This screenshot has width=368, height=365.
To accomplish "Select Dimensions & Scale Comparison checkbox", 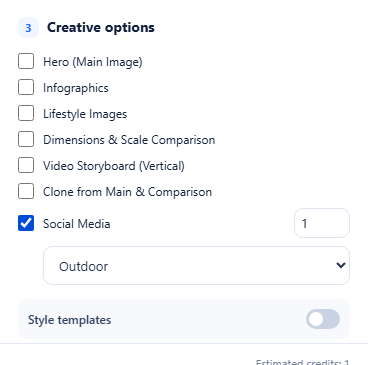I will tap(26, 139).
